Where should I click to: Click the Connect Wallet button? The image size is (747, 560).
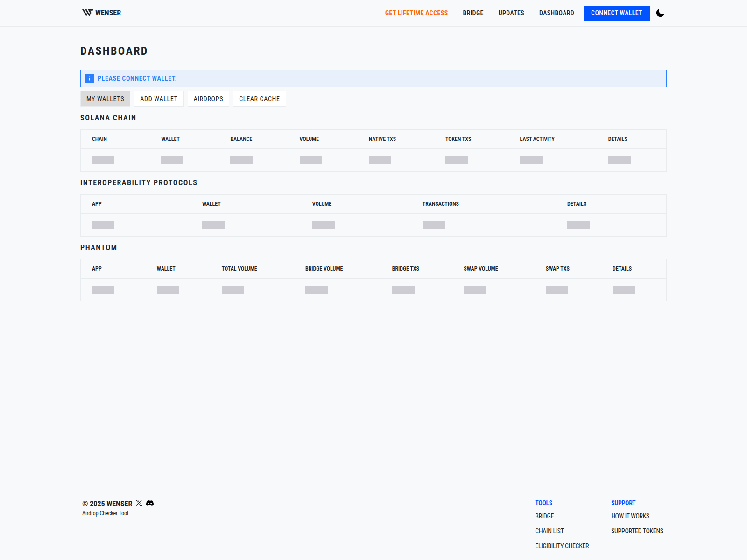616,13
